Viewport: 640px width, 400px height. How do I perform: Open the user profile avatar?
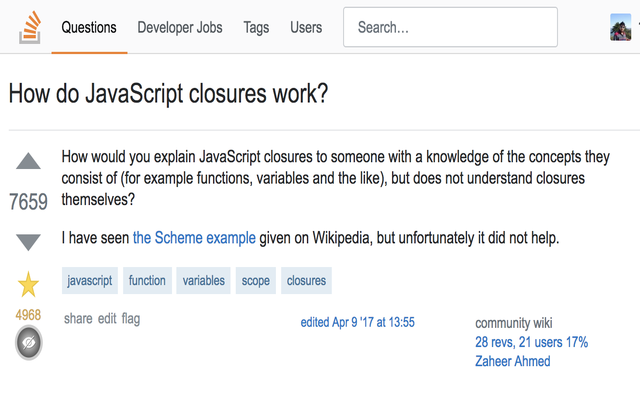[620, 27]
